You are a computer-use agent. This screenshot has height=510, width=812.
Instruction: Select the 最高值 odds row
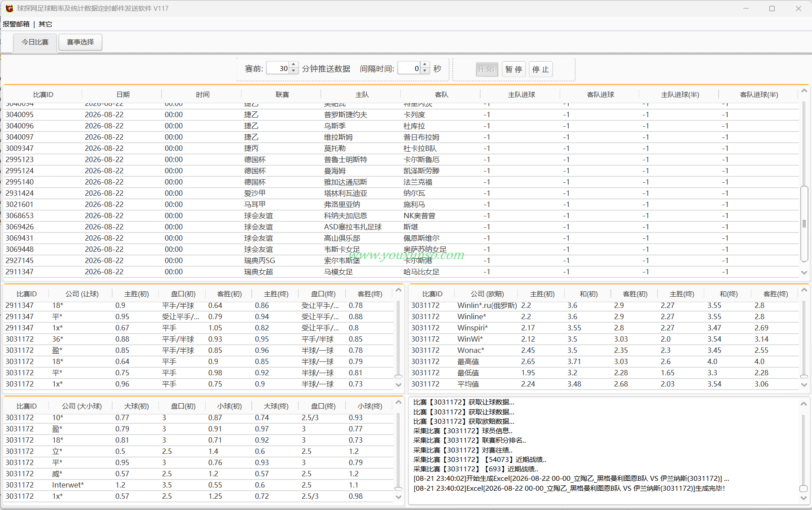[x=604, y=362]
